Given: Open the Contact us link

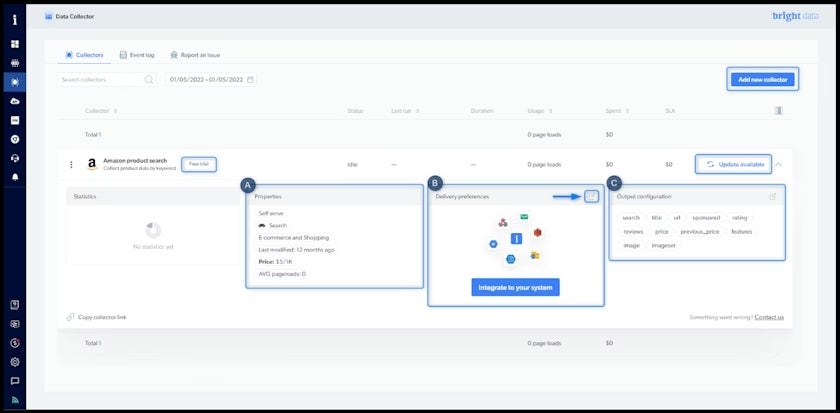Looking at the screenshot, I should [769, 317].
